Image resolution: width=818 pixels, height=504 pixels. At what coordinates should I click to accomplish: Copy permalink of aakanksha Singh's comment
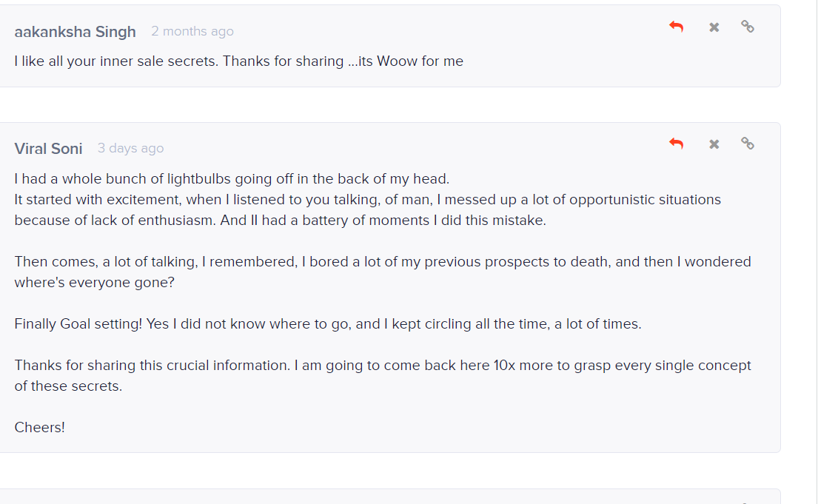pyautogui.click(x=748, y=27)
